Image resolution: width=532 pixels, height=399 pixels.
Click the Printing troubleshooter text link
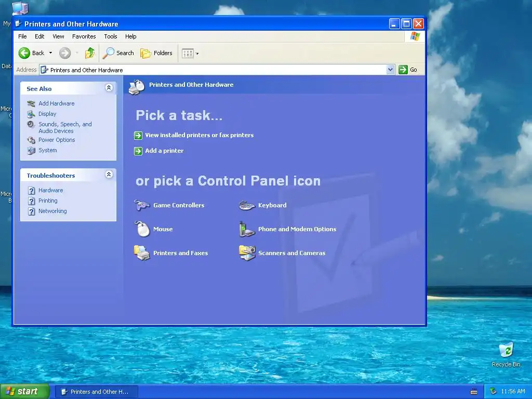48,201
